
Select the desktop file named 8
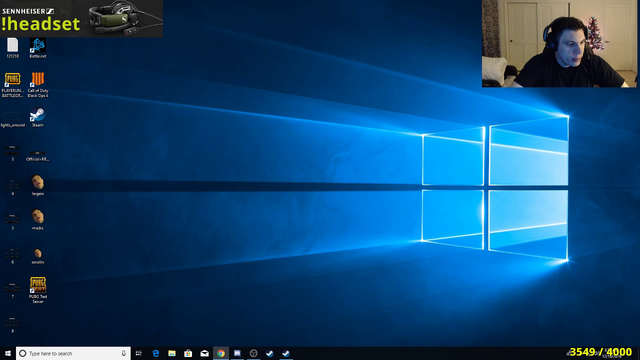12,324
